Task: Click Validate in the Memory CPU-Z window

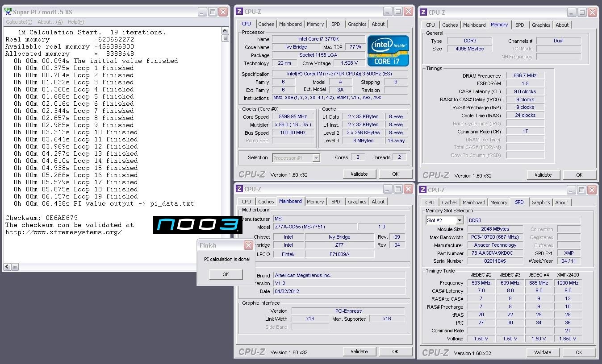Action: click(x=543, y=175)
